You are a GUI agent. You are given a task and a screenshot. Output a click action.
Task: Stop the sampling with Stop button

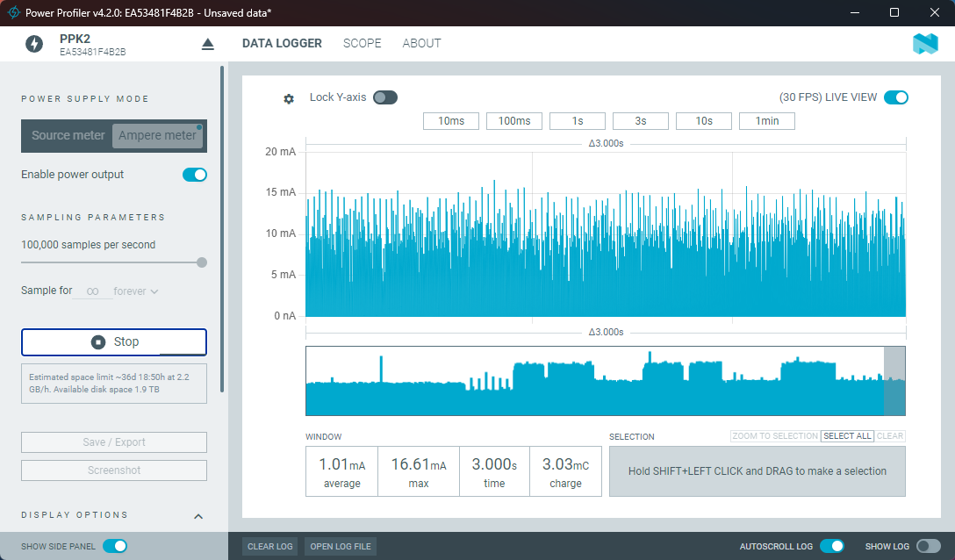coord(114,342)
